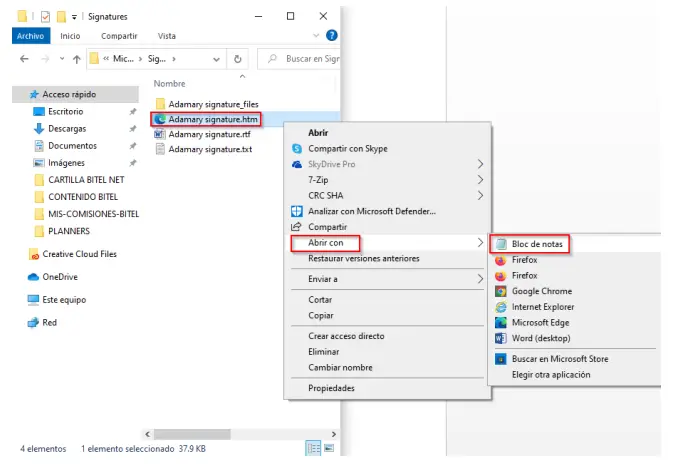Click the Buscar en Signatures search box
The width and height of the screenshot is (680, 472).
tap(299, 59)
